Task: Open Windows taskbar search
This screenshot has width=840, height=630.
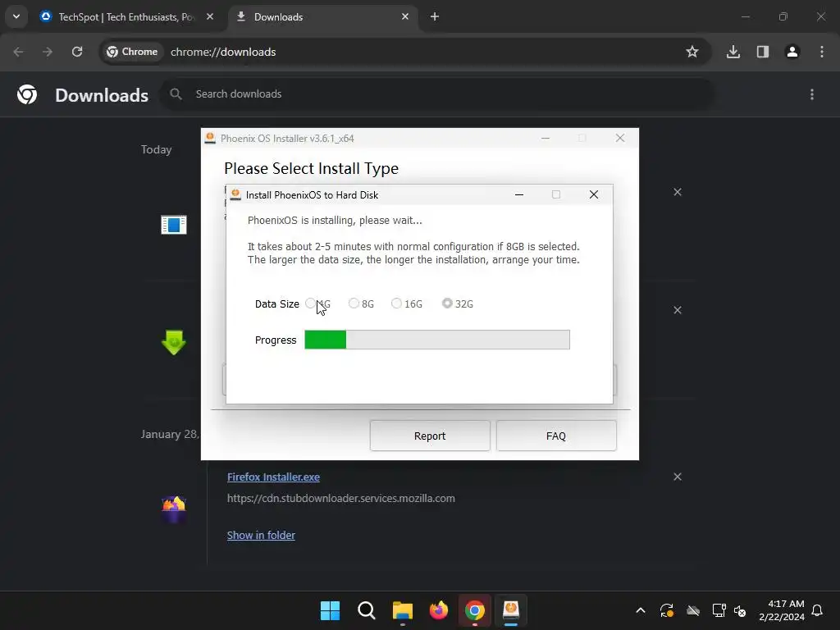Action: click(367, 610)
